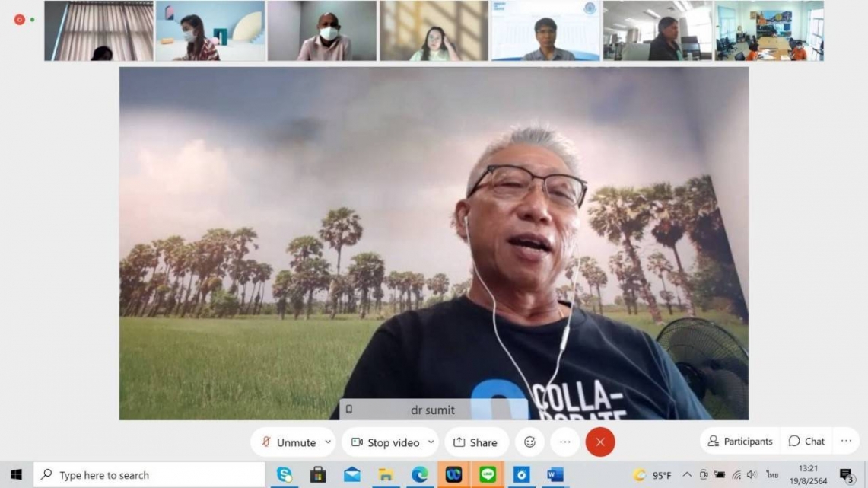The height and width of the screenshot is (488, 868).
Task: Open Microsoft Word from the taskbar
Action: pyautogui.click(x=555, y=475)
